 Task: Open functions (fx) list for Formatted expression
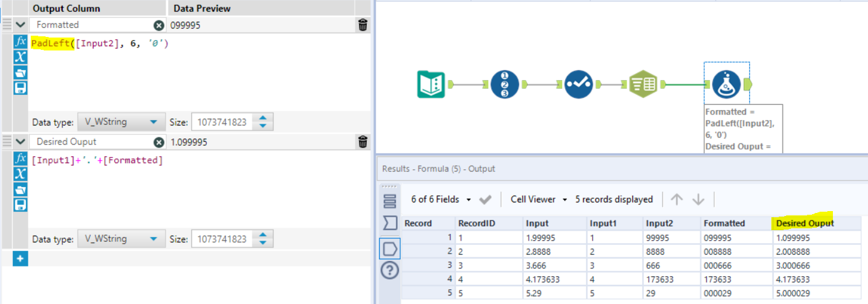point(20,42)
